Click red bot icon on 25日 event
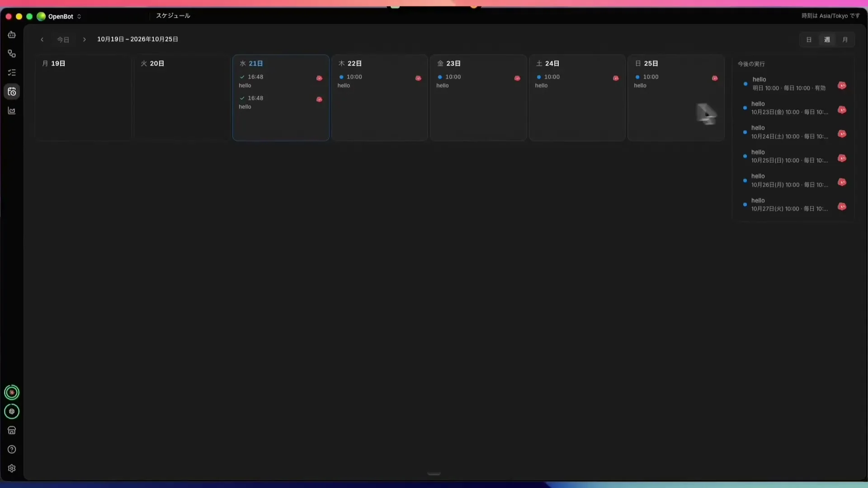868x488 pixels. [x=715, y=78]
